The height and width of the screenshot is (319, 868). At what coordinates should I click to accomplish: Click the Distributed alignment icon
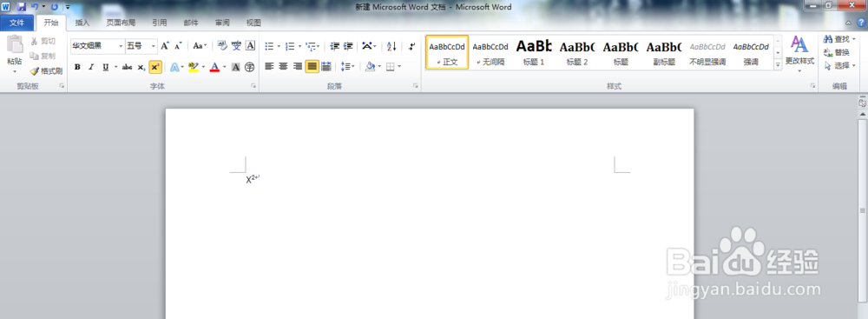326,67
